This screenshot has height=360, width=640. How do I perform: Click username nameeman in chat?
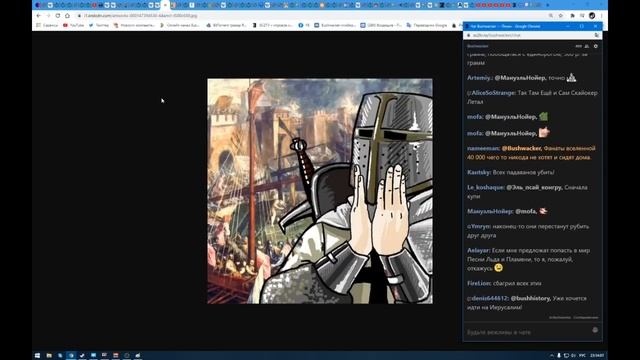483,148
